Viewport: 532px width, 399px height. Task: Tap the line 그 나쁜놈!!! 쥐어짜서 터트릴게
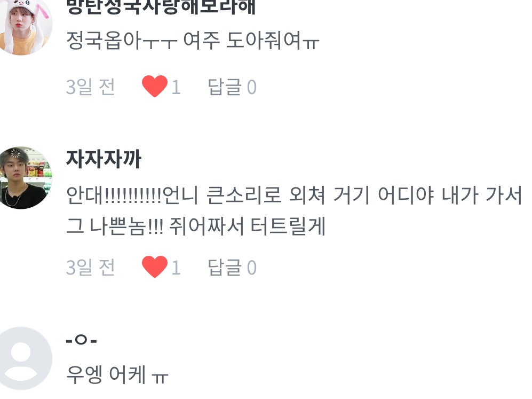(196, 226)
